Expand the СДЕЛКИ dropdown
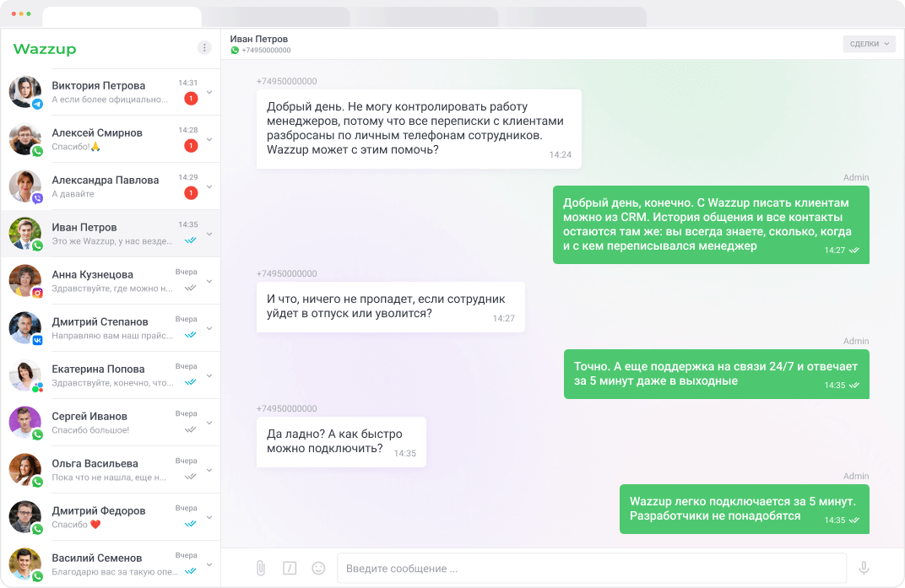The width and height of the screenshot is (905, 588). [x=870, y=44]
